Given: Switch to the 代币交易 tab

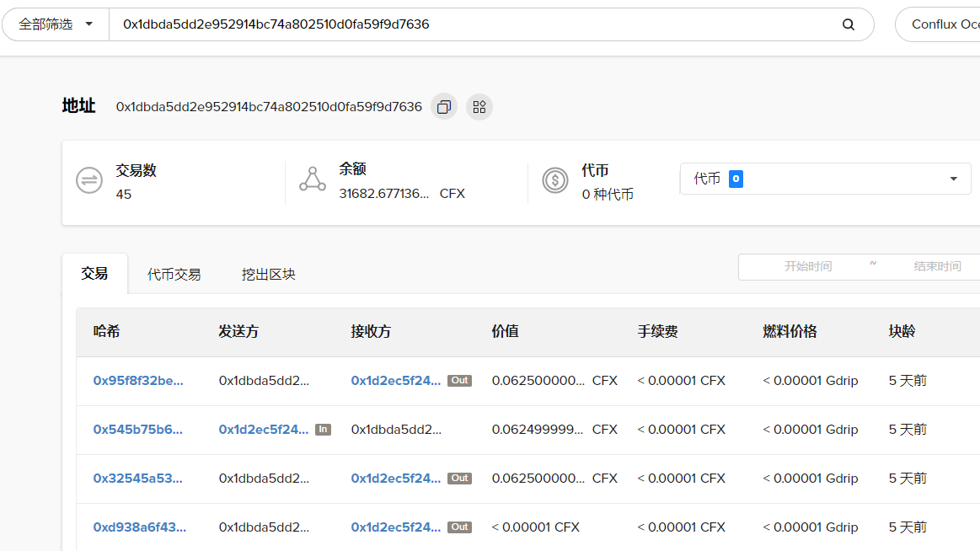Looking at the screenshot, I should pos(174,274).
